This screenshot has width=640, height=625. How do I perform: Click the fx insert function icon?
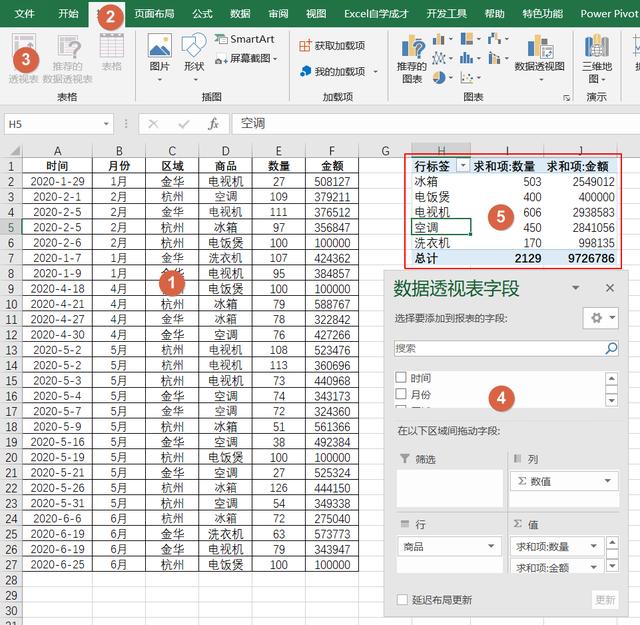tap(213, 124)
